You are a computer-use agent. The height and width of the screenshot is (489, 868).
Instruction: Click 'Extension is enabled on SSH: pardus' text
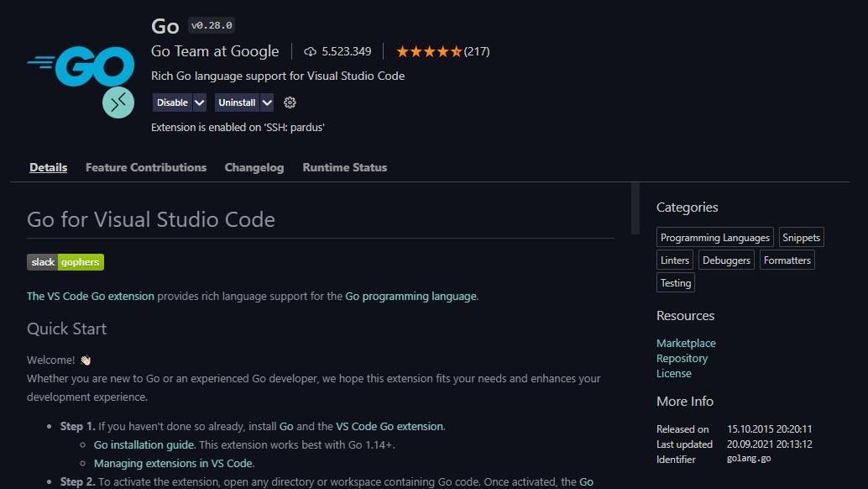pyautogui.click(x=238, y=128)
